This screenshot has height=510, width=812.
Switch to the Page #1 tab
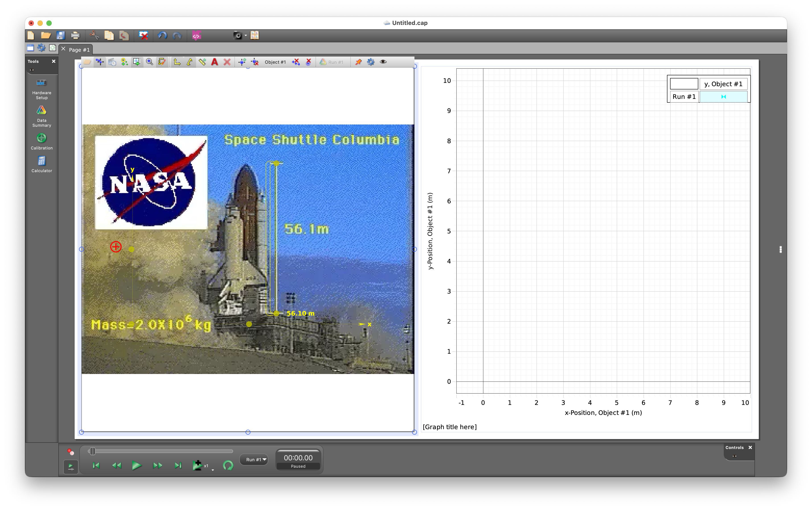pyautogui.click(x=79, y=49)
